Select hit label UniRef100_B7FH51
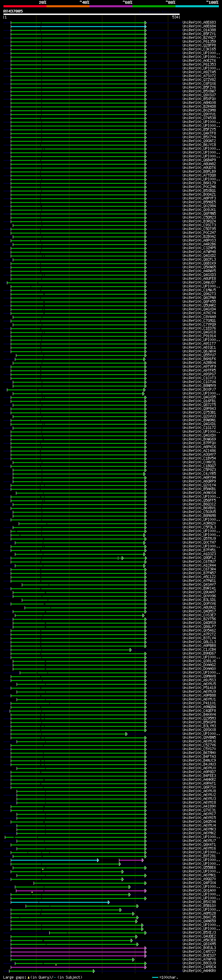222x980 pixels. (199, 550)
